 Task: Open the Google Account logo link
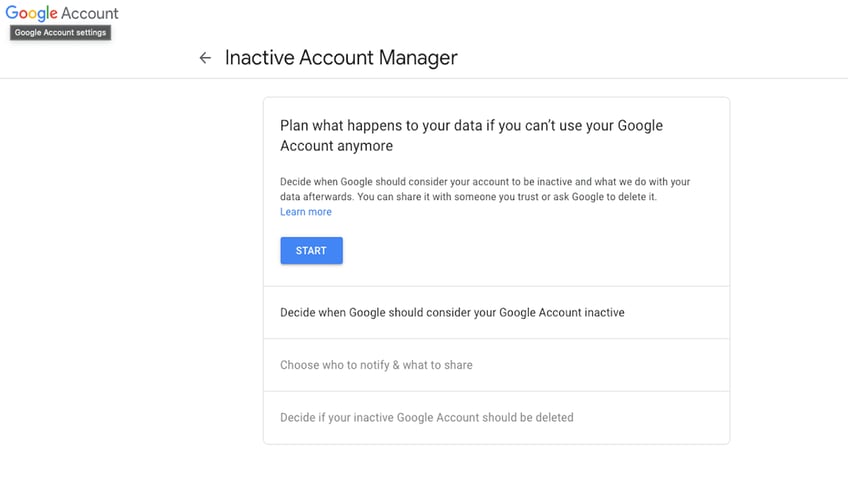62,13
